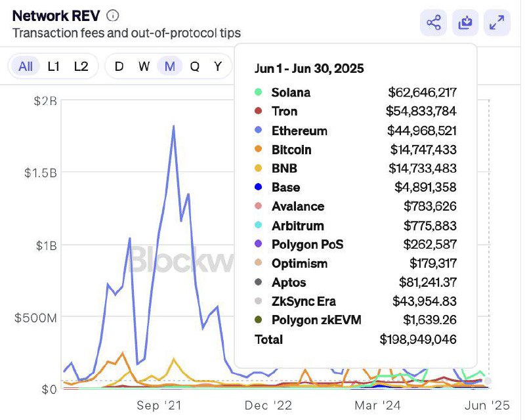Switch to weekly interval W
The width and height of the screenshot is (525, 420).
[144, 66]
